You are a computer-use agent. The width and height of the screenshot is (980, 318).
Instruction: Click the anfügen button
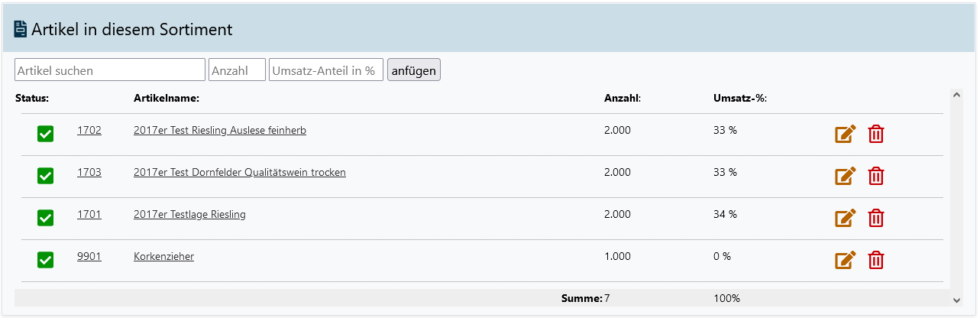[x=413, y=70]
